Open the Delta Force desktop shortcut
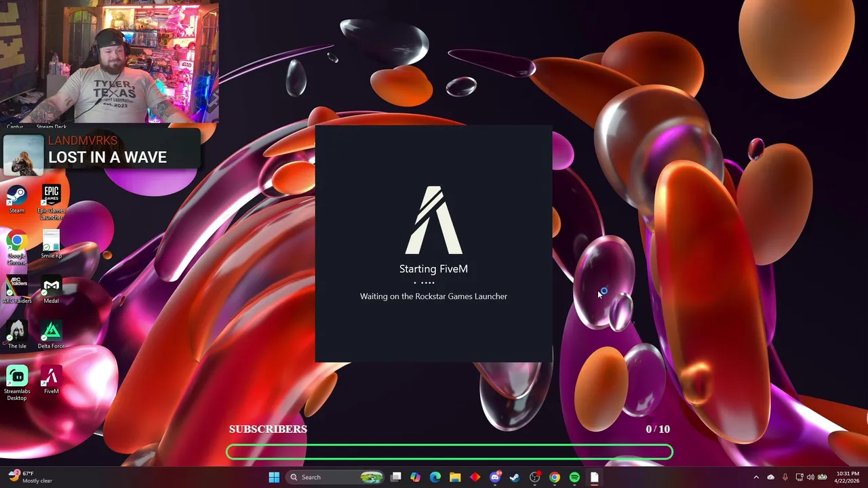 click(51, 335)
